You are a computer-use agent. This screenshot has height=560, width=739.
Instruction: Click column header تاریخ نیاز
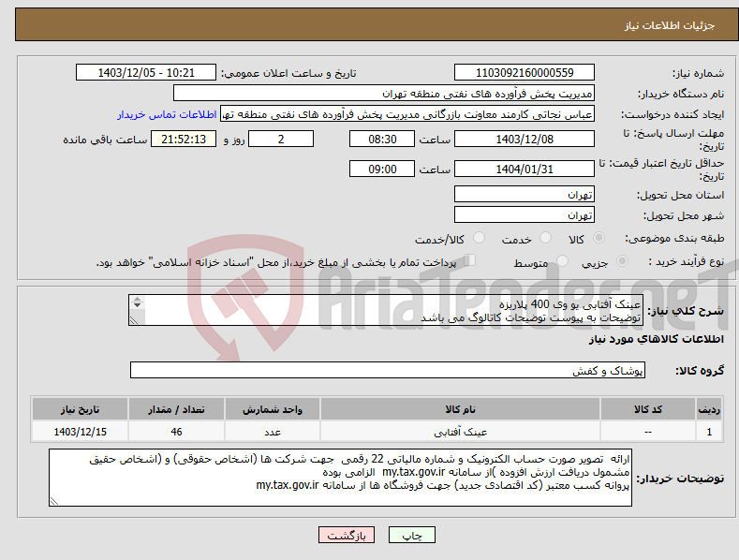pyautogui.click(x=80, y=409)
